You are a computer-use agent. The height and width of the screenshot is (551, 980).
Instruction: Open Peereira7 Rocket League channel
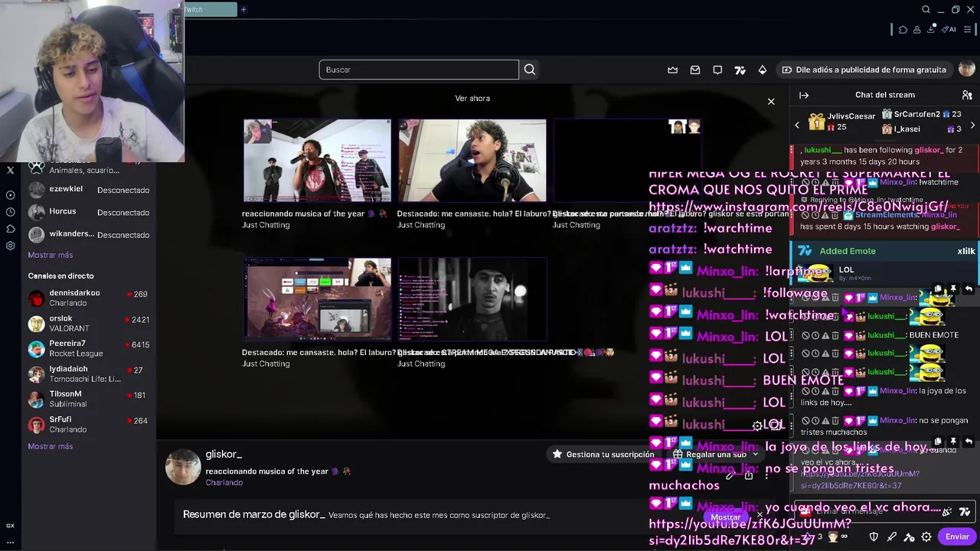[x=88, y=348]
